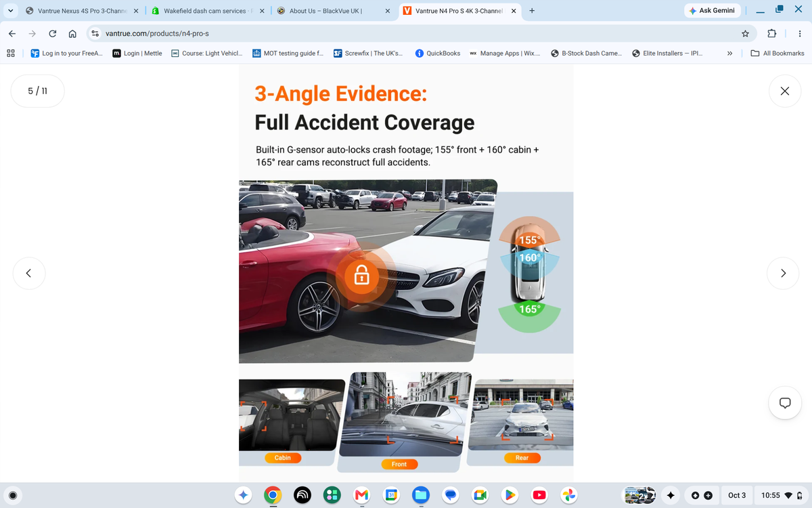
Task: Click the orange Rear label
Action: pos(522,458)
